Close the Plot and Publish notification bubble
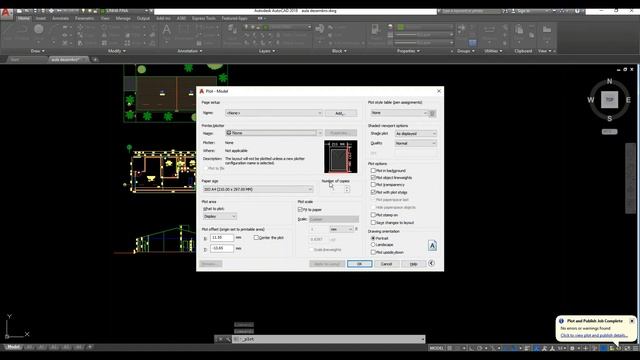 click(632, 321)
